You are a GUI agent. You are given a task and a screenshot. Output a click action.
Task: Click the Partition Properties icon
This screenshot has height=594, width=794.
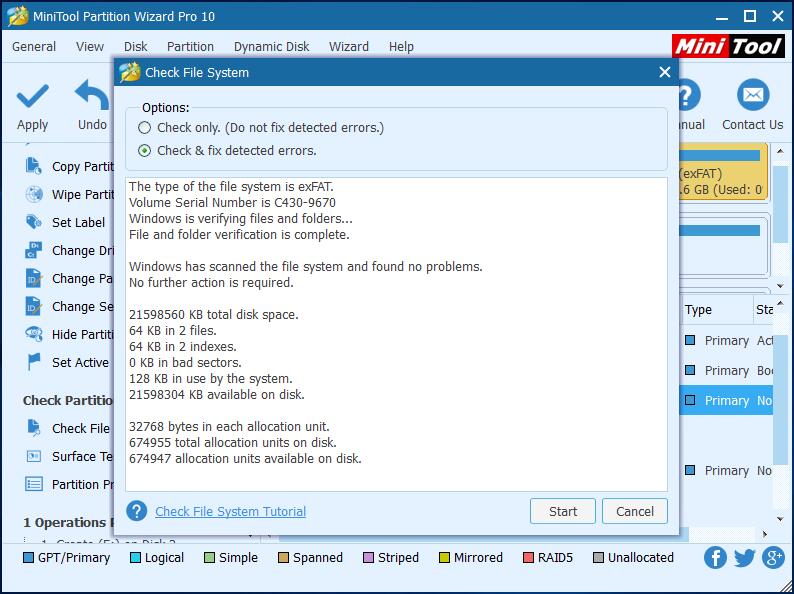click(34, 484)
